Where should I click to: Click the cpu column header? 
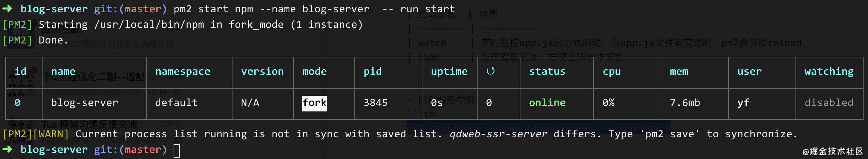pos(612,72)
